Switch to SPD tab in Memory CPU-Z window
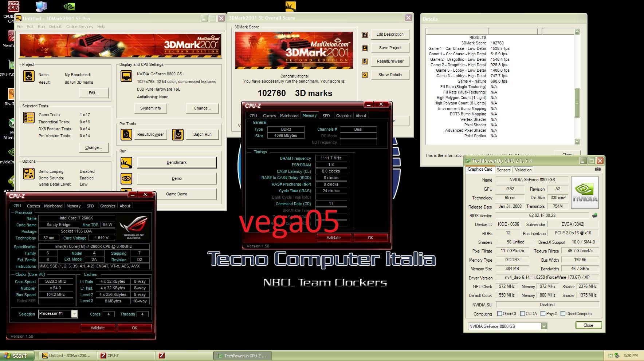Viewport: 644px width, 361px height. 326,116
